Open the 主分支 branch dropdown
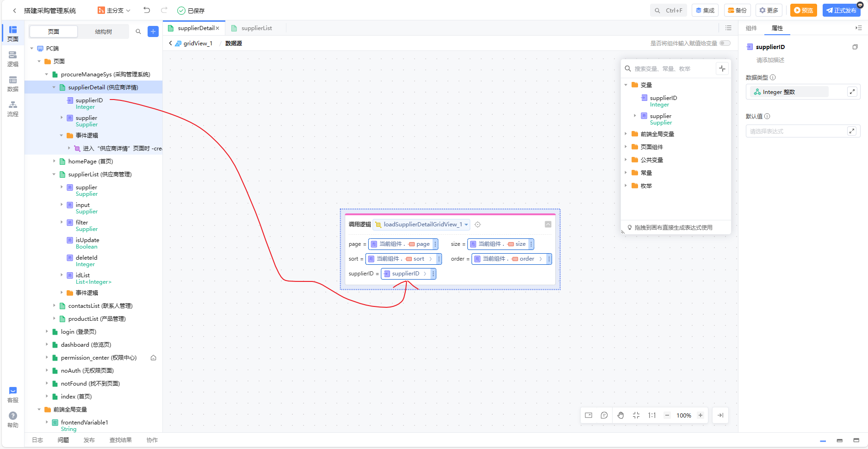The image size is (868, 449). point(114,10)
